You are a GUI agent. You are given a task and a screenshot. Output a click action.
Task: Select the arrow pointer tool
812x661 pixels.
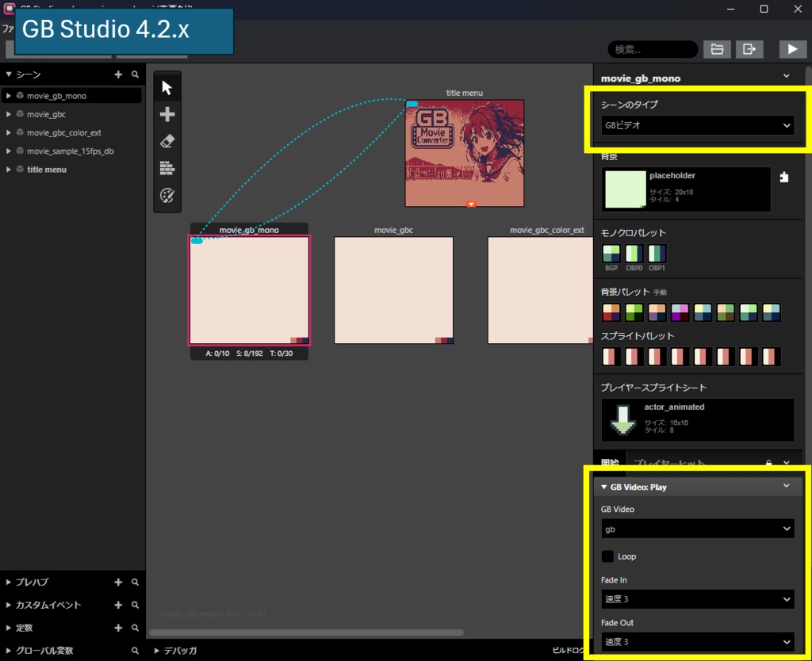click(167, 87)
